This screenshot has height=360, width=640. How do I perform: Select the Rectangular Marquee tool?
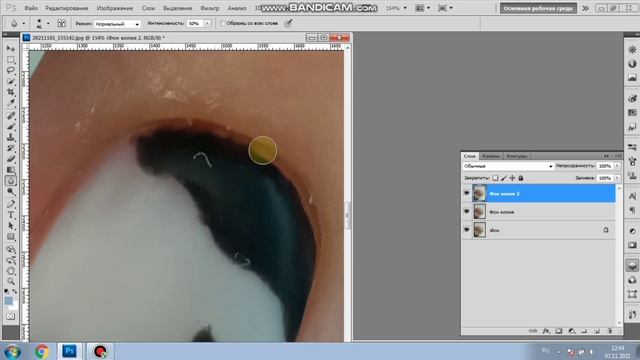(11, 60)
